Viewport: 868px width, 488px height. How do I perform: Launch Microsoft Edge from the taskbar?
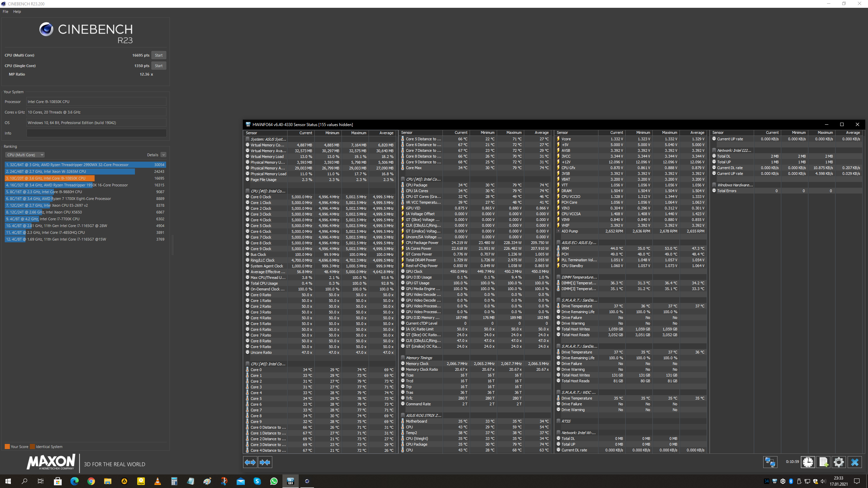(x=74, y=481)
